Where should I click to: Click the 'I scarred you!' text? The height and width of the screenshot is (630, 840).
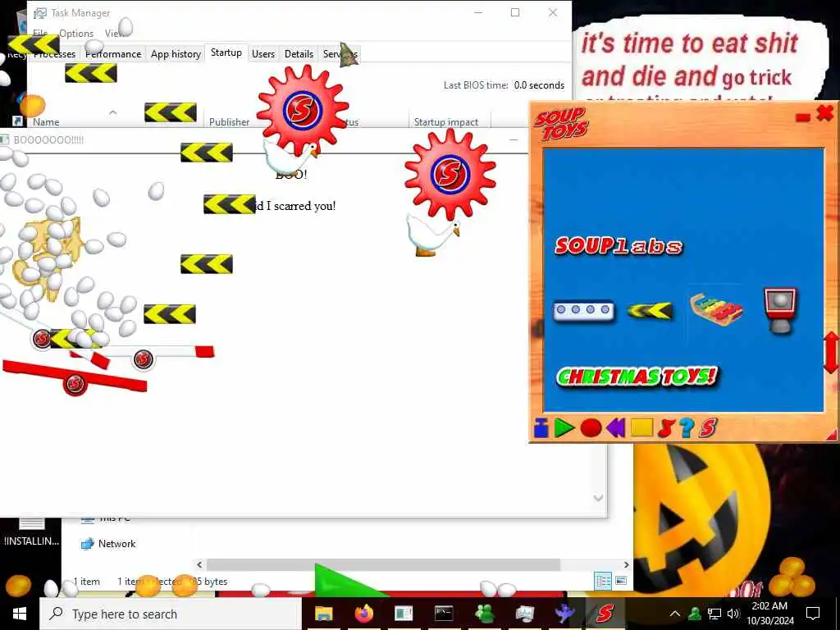(301, 206)
